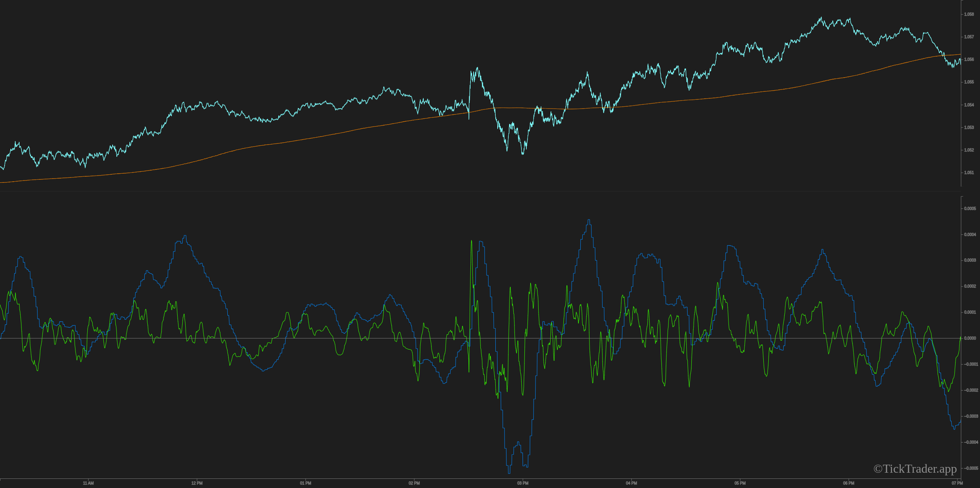This screenshot has width=980, height=488.
Task: Click the 1.054 price scale label
Action: coord(969,105)
